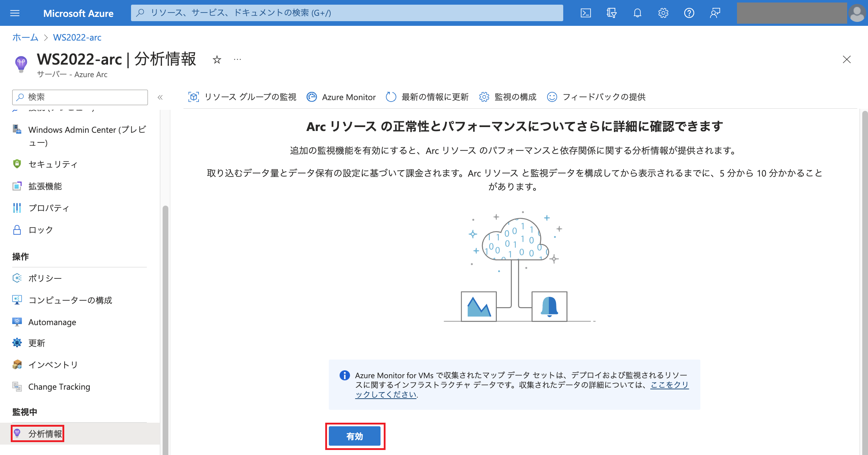Click the 拡張機能 sidebar icon

click(x=17, y=186)
